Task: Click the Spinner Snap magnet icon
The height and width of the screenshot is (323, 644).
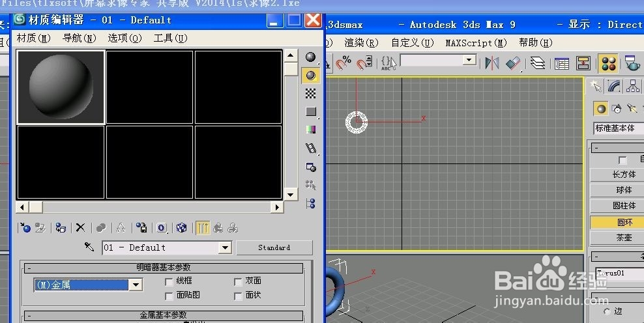Action: 364,63
